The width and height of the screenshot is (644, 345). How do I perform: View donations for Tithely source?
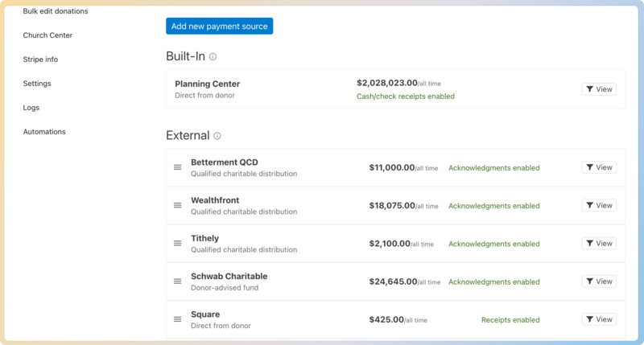tap(599, 243)
